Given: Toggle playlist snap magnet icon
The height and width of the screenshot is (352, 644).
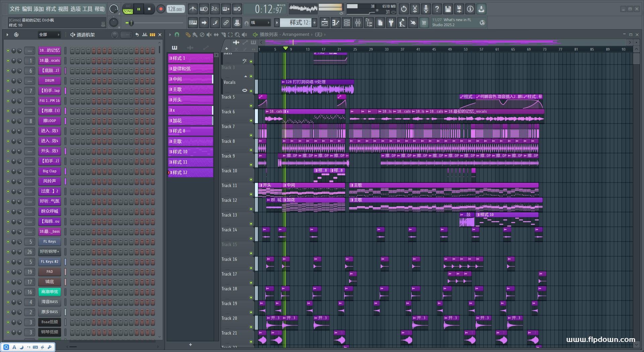Looking at the screenshot, I should coord(177,35).
